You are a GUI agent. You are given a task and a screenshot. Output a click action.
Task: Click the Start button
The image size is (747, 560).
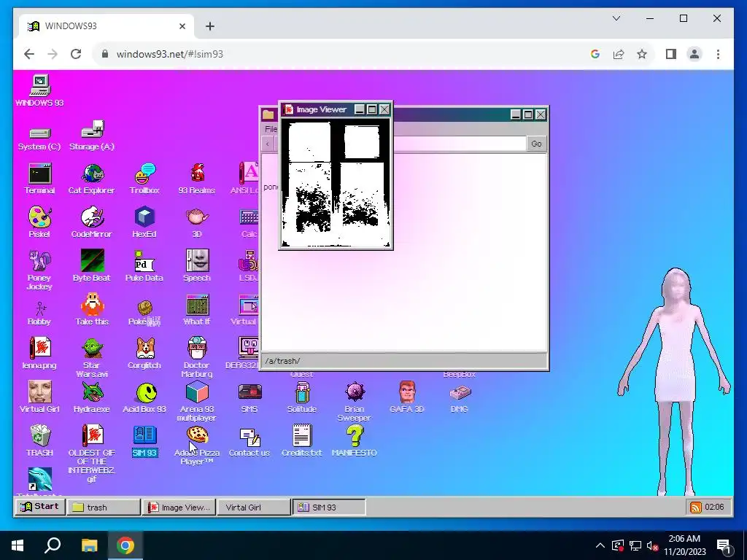coord(39,507)
